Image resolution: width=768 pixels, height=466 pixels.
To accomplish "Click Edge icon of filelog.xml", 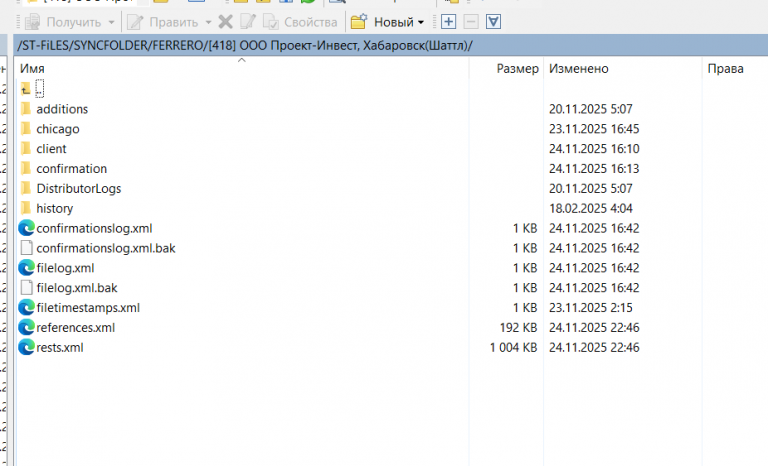I will pos(26,268).
